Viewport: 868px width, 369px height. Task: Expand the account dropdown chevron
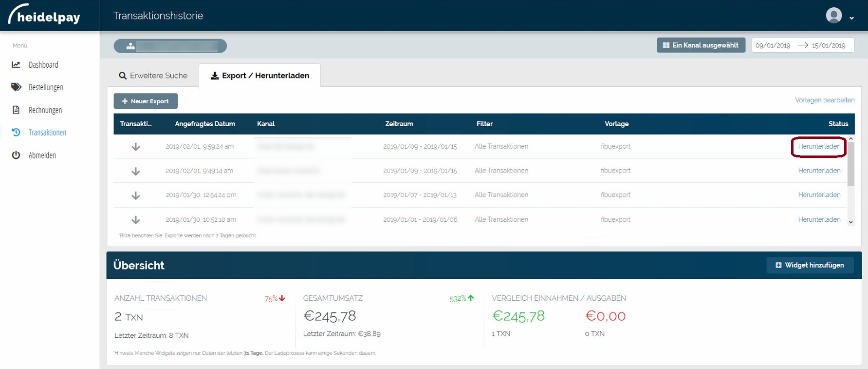coord(851,18)
